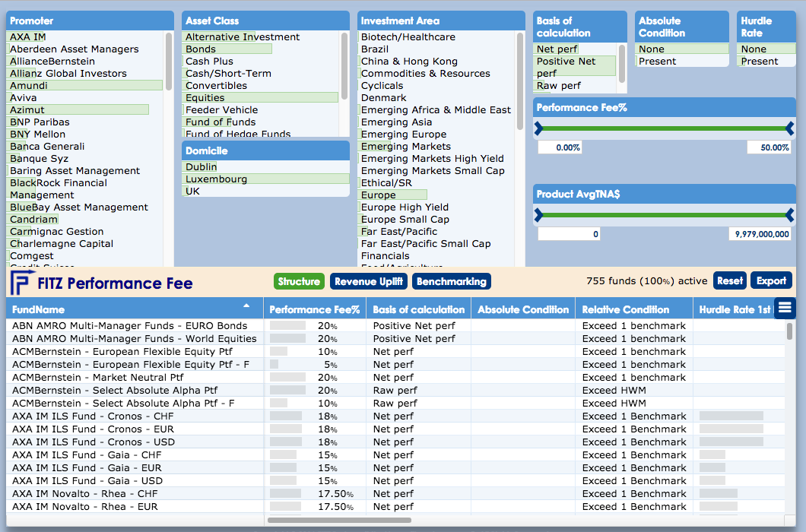The image size is (806, 532).
Task: Select Europe in the Investment Area list
Action: coord(379,195)
